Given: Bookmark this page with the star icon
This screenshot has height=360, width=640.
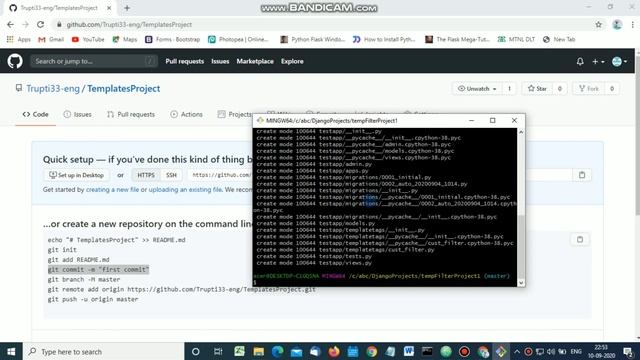Looking at the screenshot, I should coord(598,24).
